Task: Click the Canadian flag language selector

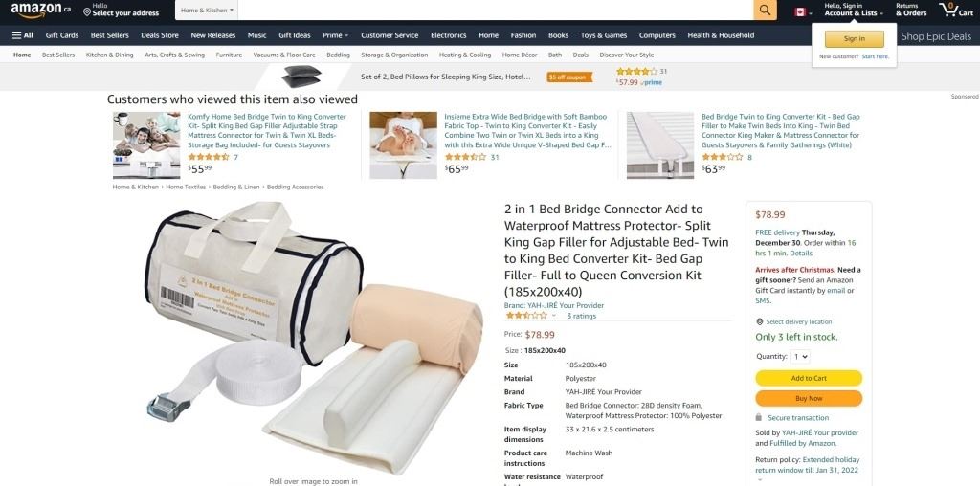Action: (803, 12)
